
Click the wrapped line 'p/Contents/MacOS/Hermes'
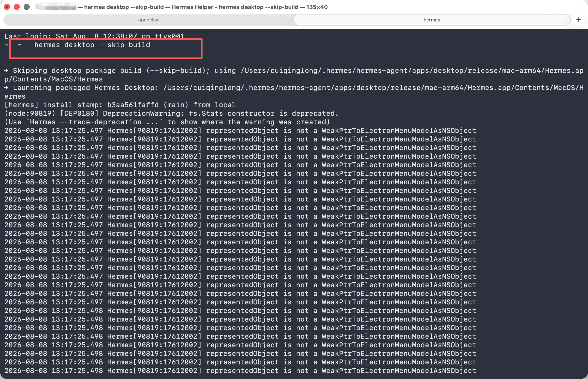point(53,79)
